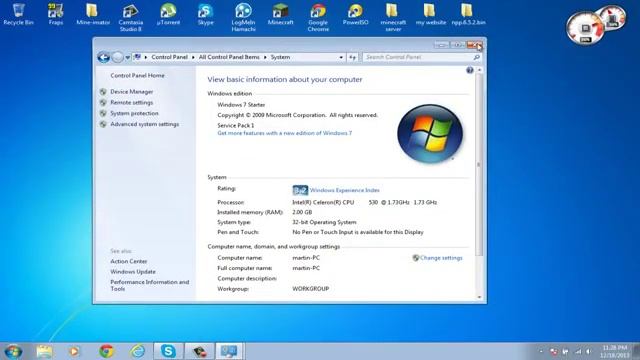640x360 pixels.
Task: Click the System breadcrumb
Action: tap(280, 57)
